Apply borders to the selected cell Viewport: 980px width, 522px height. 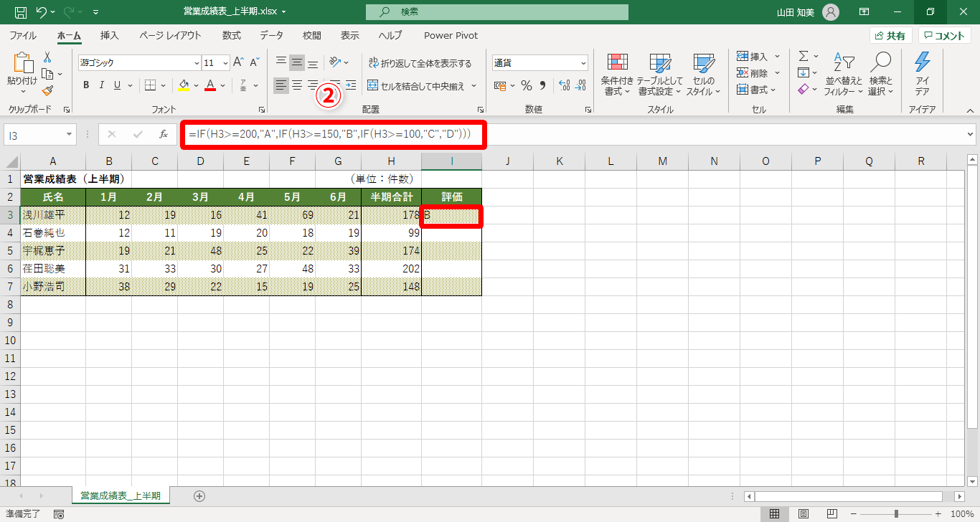pos(150,85)
